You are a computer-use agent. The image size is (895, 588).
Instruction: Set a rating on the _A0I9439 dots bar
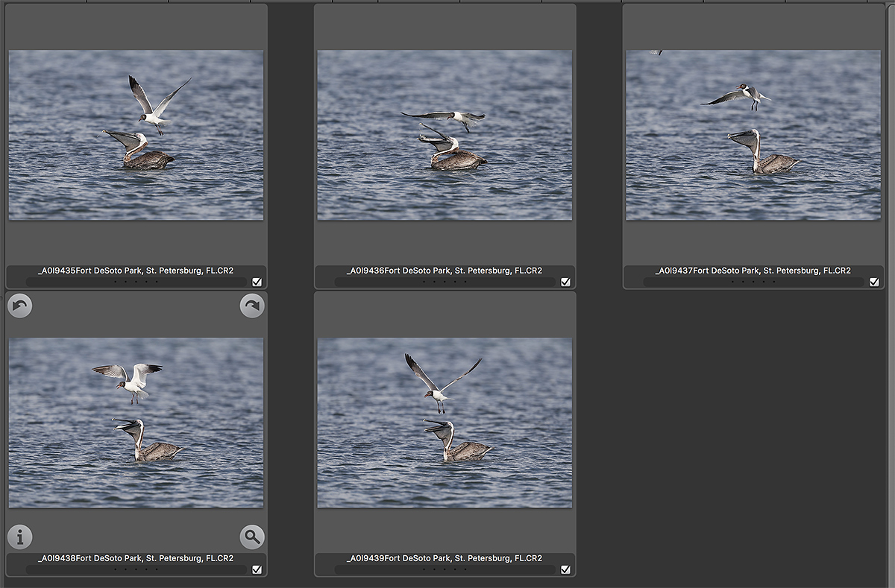pos(445,569)
